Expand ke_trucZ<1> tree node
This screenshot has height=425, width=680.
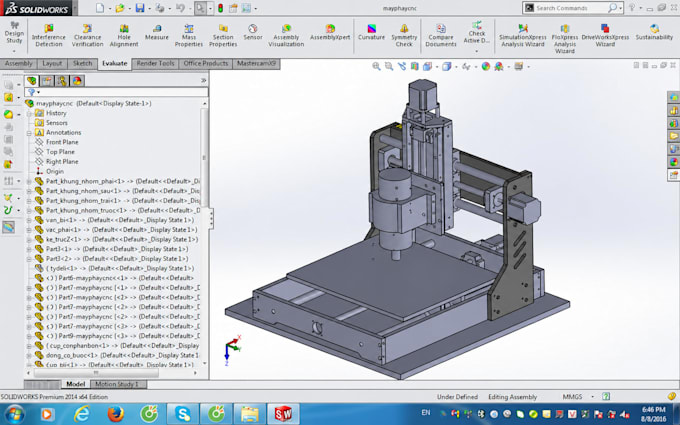point(29,239)
